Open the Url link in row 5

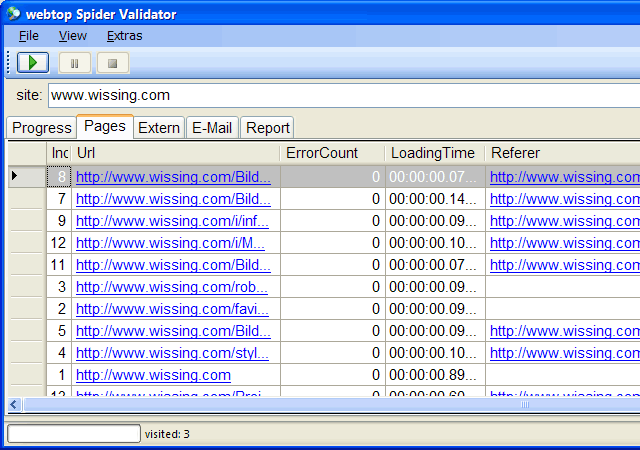click(x=173, y=331)
